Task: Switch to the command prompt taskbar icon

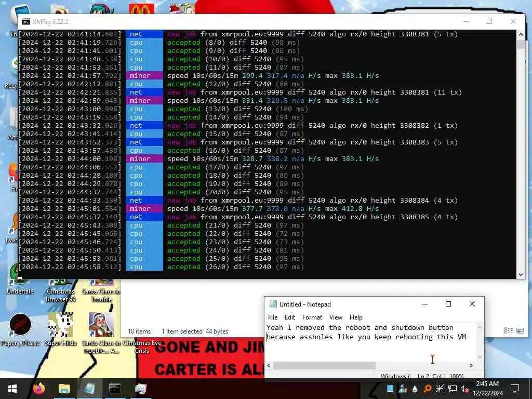Action: pos(115,389)
